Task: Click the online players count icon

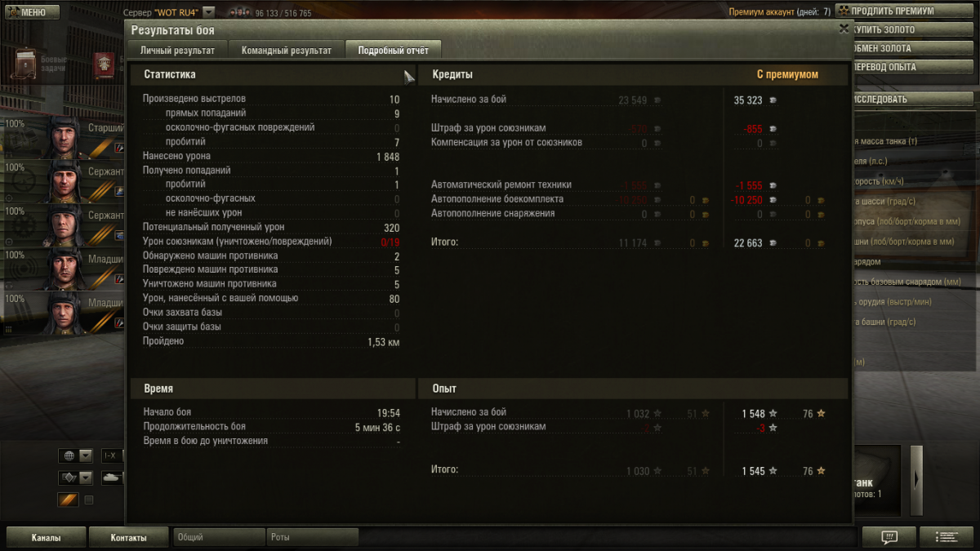Action: tap(238, 12)
